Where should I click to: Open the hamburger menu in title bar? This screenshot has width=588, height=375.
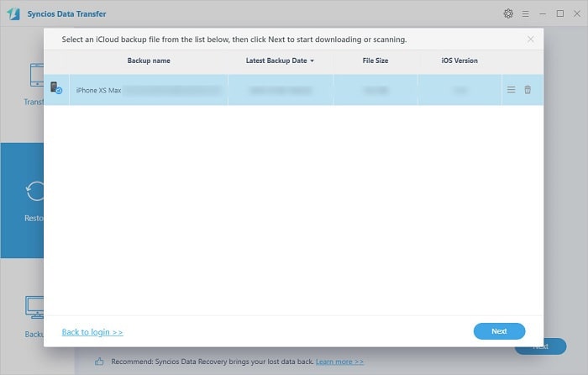point(526,13)
